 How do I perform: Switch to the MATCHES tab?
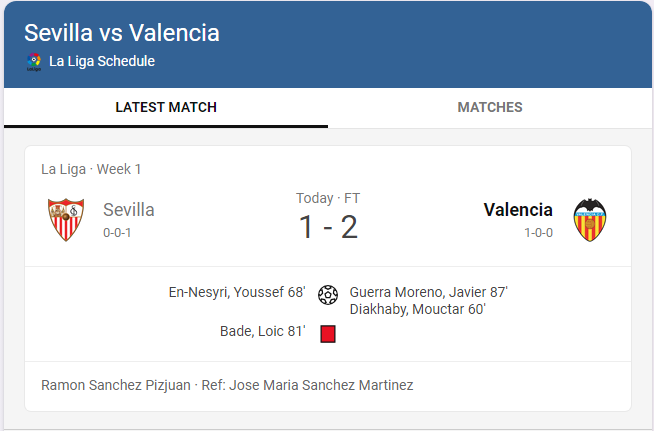click(490, 108)
